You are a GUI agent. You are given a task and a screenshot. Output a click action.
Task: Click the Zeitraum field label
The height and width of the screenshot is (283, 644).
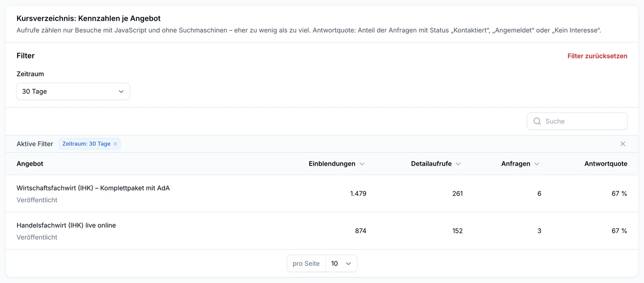30,74
